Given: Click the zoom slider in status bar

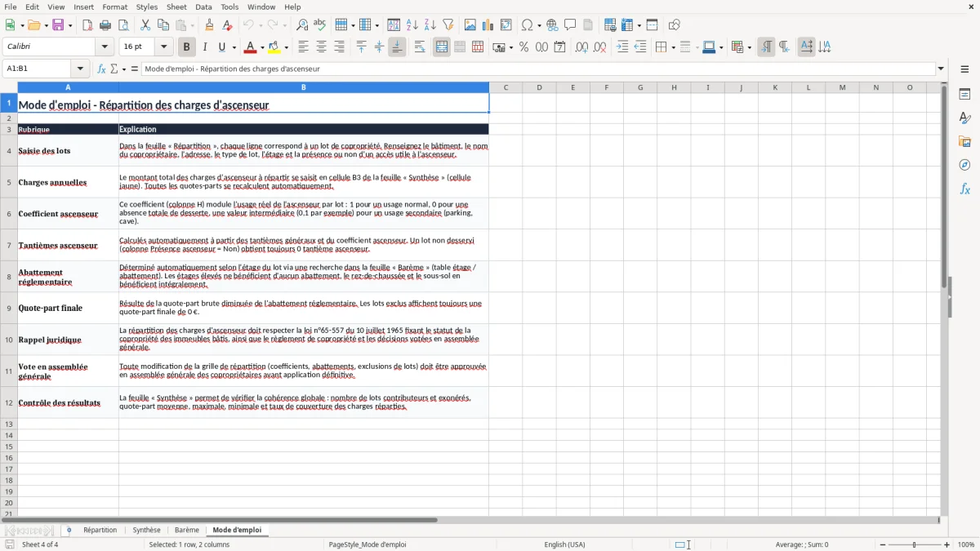Looking at the screenshot, I should (914, 544).
